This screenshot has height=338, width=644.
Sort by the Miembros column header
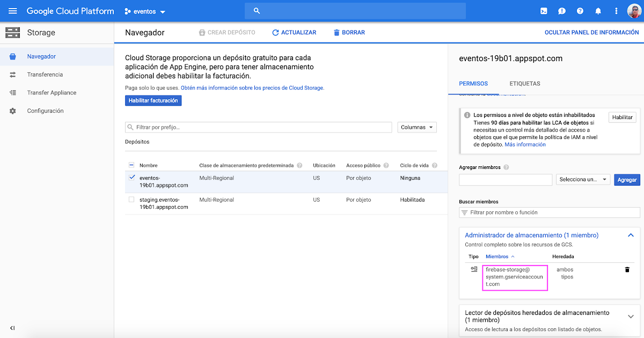click(500, 256)
